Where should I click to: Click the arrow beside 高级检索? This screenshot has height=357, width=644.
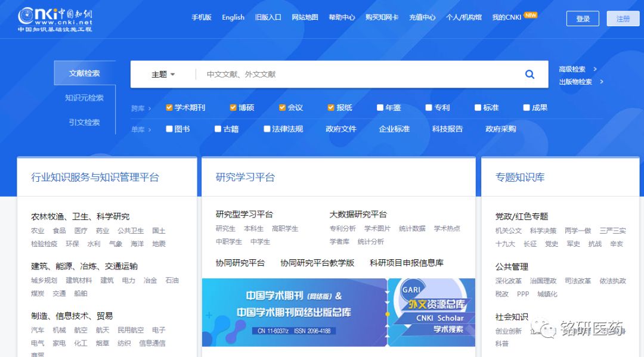(595, 69)
